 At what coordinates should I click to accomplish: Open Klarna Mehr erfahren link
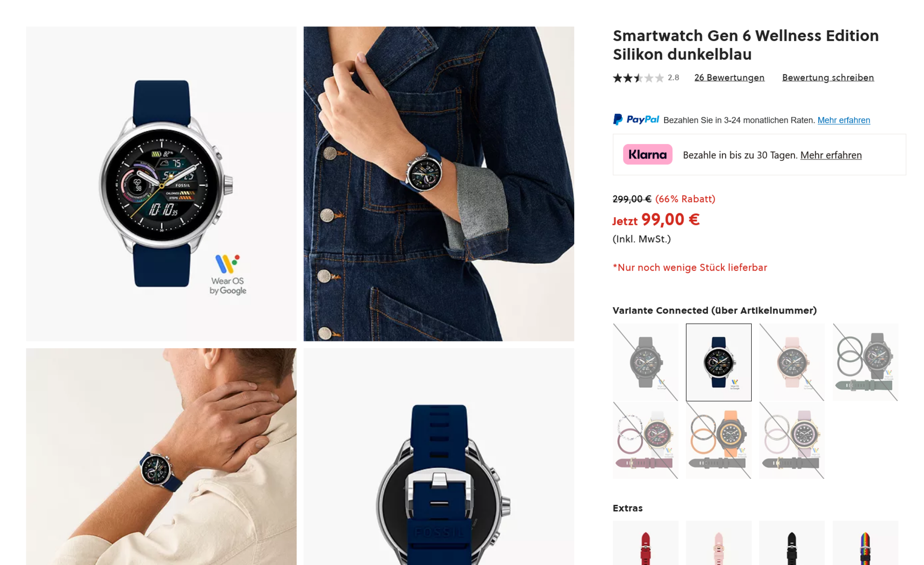(x=831, y=155)
